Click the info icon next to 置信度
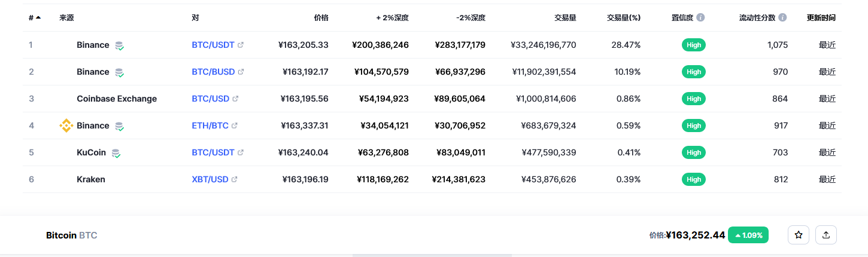Screen dimensions: 868x257 pos(700,18)
